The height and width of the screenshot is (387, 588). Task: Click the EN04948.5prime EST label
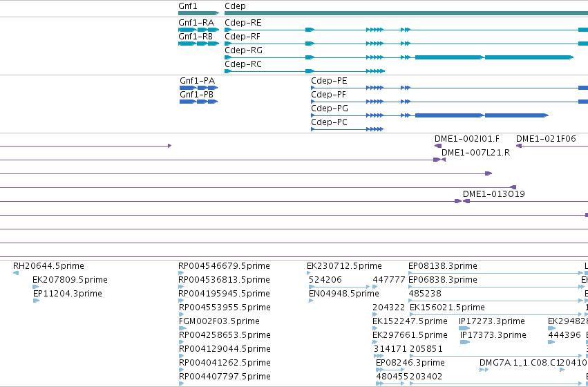(344, 294)
